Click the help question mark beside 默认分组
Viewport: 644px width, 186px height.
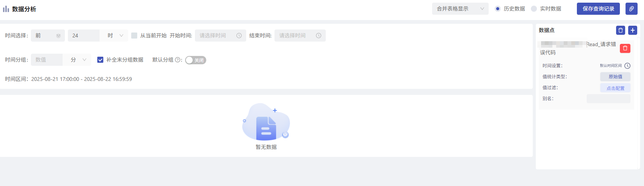point(178,60)
